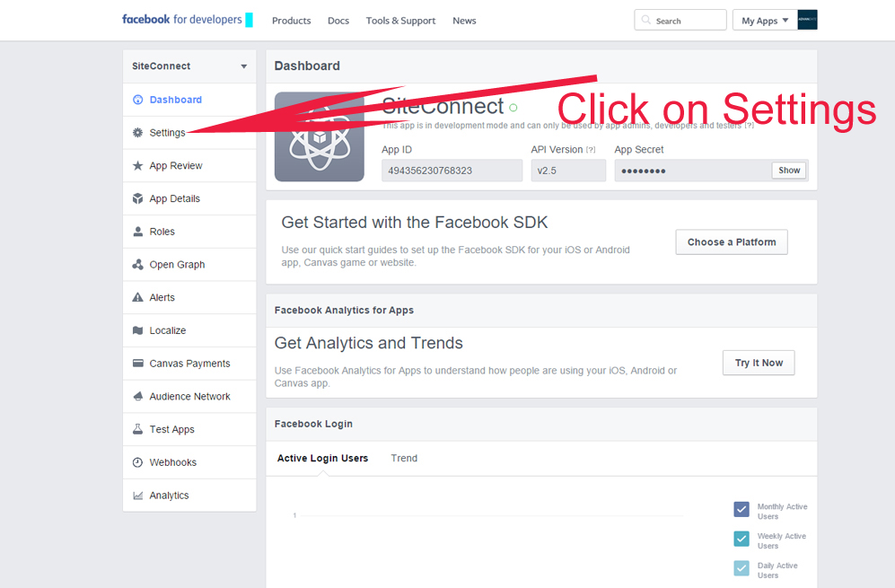Open the News menu item
Viewport: 895px width, 588px height.
tap(464, 21)
